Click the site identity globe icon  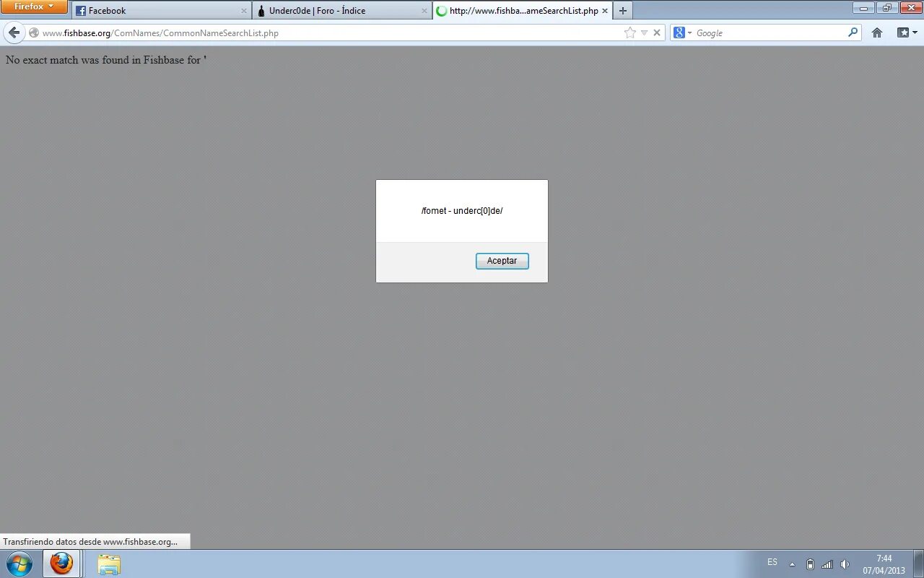pos(33,33)
